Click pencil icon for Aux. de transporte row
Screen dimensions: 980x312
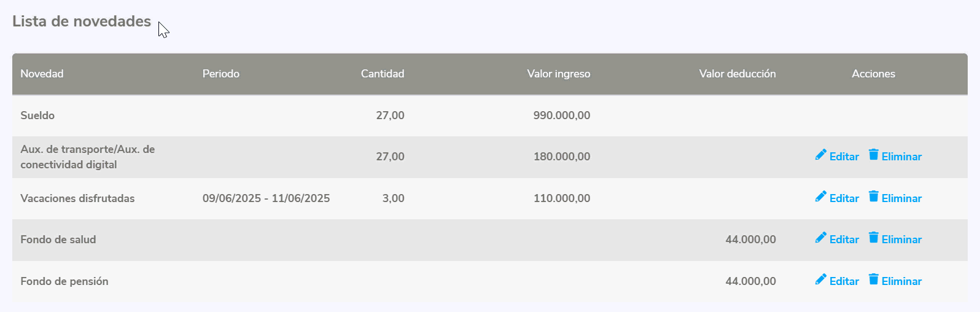821,155
